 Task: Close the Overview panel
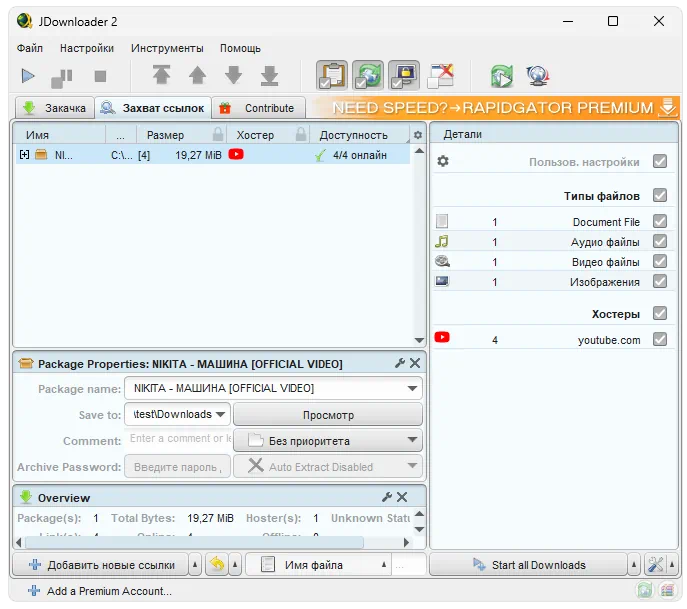pos(402,497)
